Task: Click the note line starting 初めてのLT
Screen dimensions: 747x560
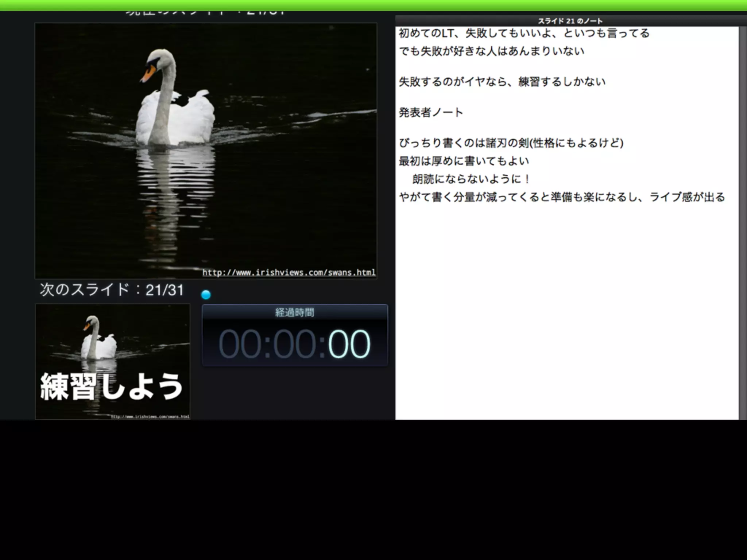Action: coord(524,34)
